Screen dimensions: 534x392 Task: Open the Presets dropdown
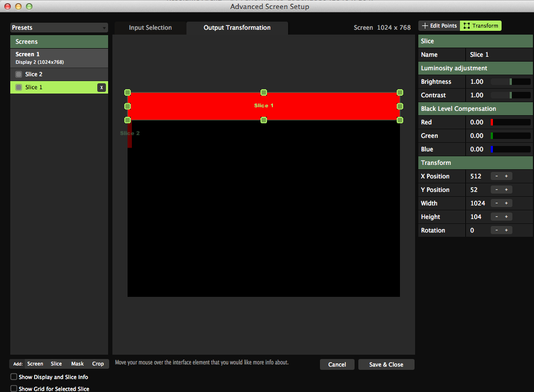[59, 28]
